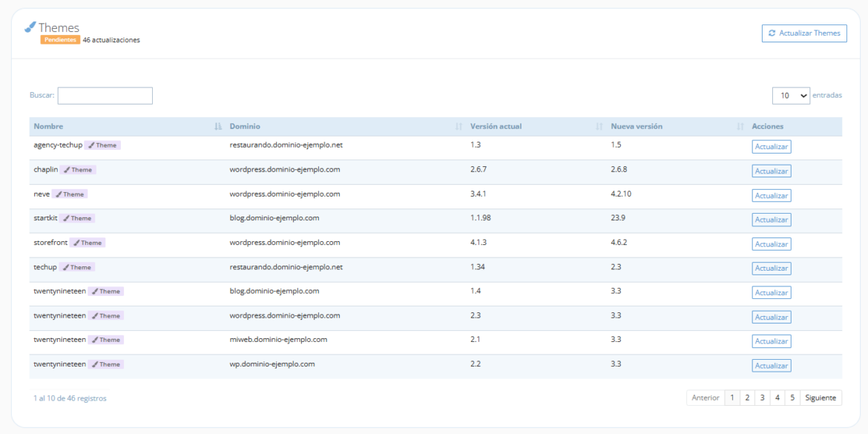Click the Theme badge on the neve row

pos(70,194)
